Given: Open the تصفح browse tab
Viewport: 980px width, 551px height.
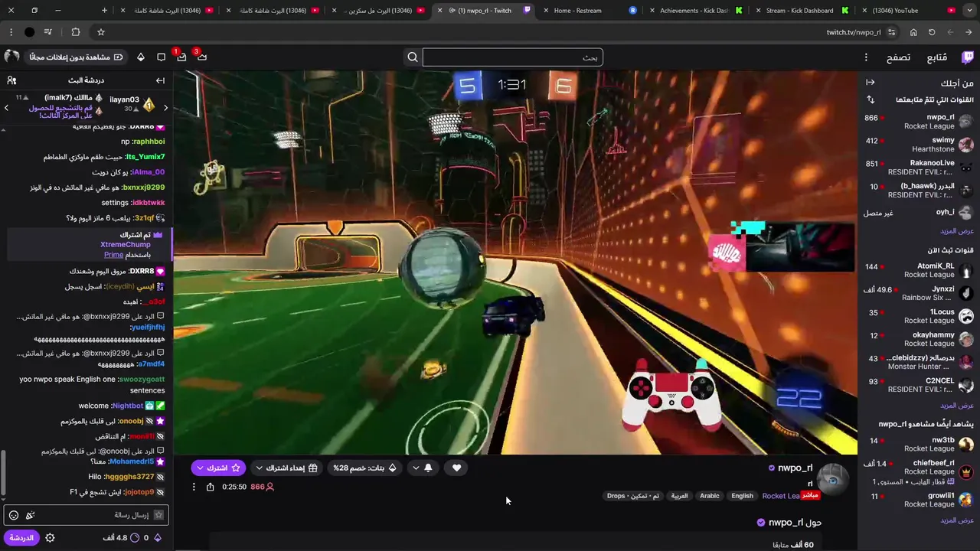Looking at the screenshot, I should (x=898, y=57).
